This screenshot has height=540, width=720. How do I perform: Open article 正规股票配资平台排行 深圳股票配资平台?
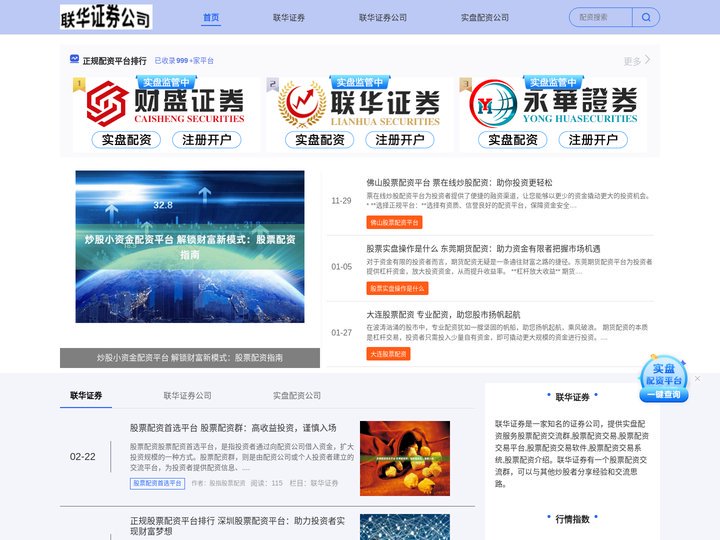[237, 526]
